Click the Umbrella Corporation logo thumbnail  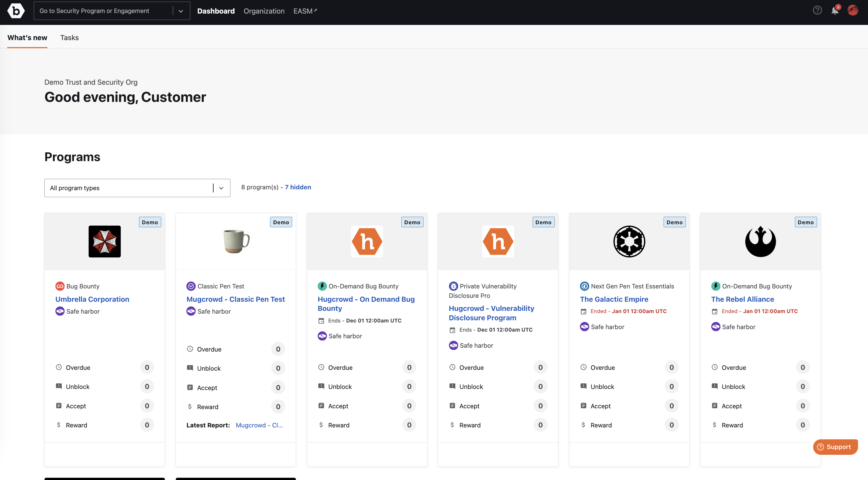tap(104, 241)
